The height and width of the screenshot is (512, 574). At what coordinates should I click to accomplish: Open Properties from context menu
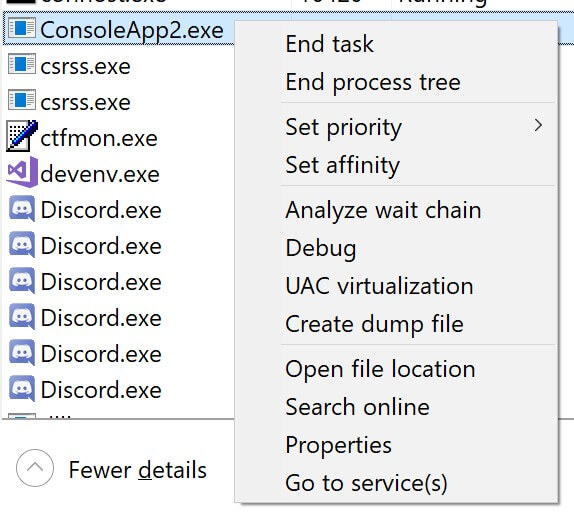point(396,445)
